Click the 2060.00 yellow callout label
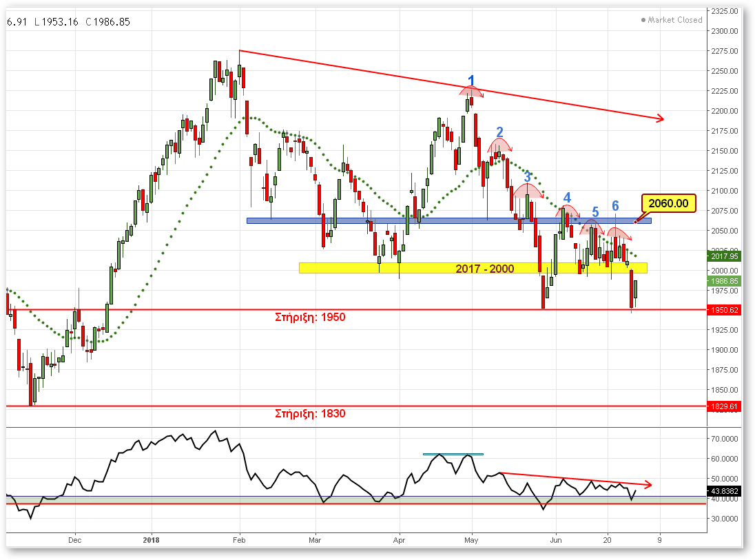 pos(668,203)
